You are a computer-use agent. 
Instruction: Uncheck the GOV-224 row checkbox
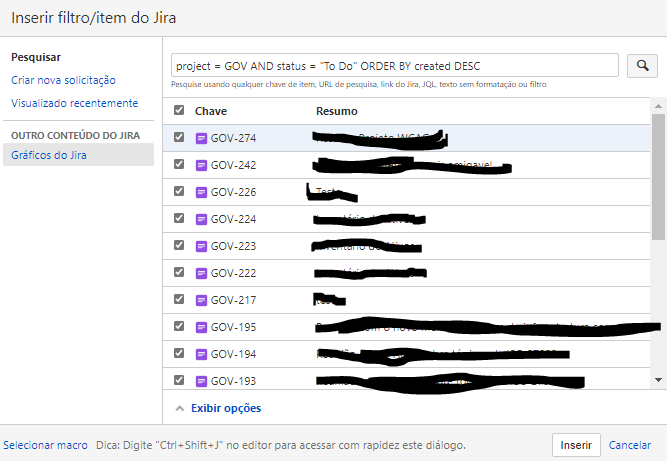point(179,218)
